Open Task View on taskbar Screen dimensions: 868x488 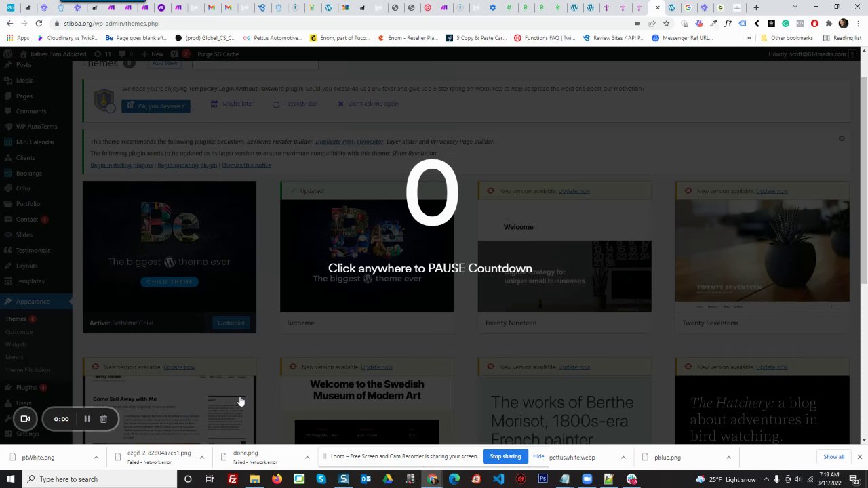click(x=210, y=479)
